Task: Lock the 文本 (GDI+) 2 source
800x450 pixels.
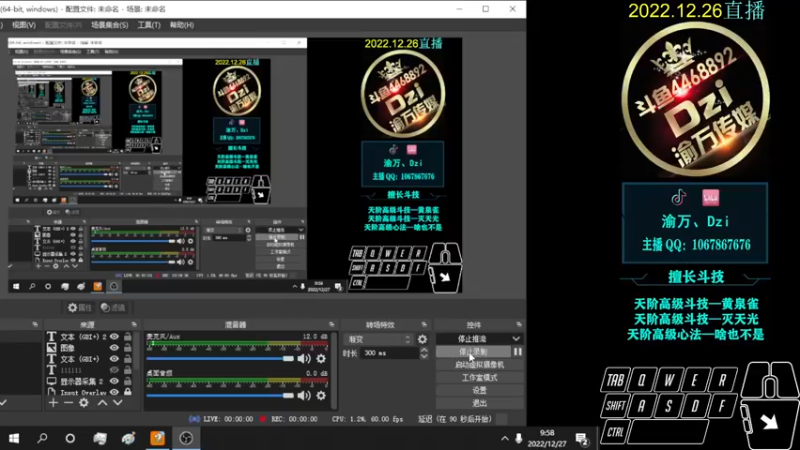Action: click(x=128, y=337)
